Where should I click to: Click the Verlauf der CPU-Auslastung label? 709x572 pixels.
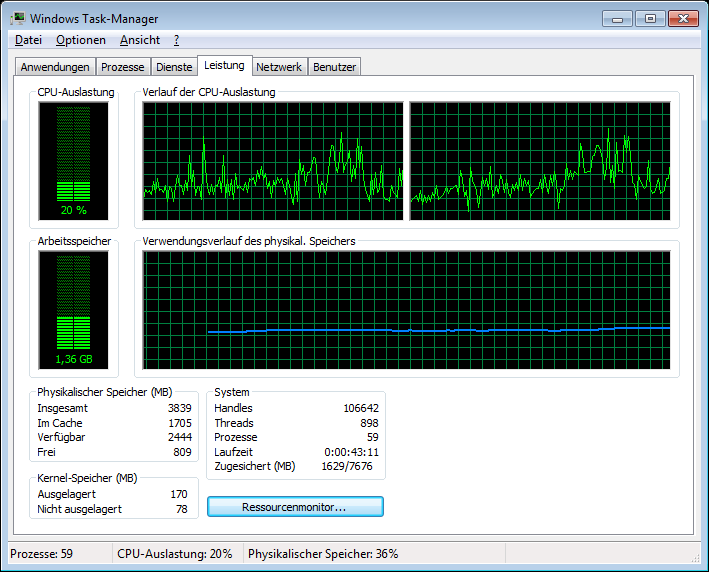[x=209, y=92]
